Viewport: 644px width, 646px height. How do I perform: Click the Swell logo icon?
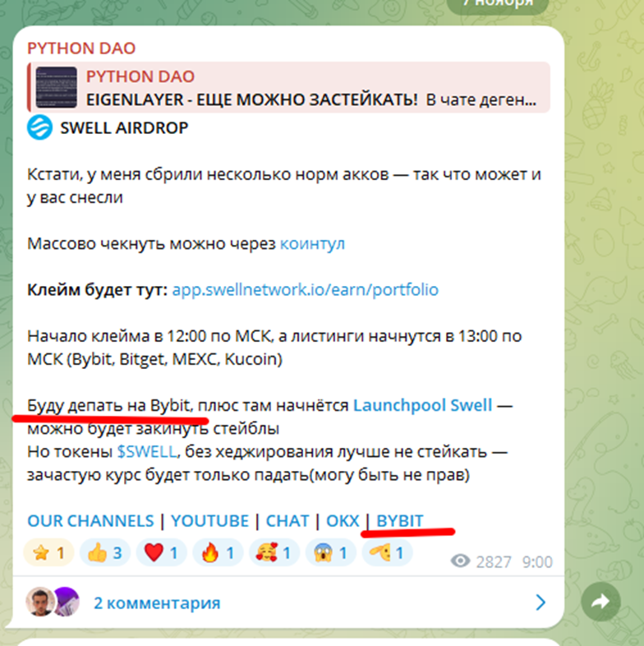(x=39, y=127)
